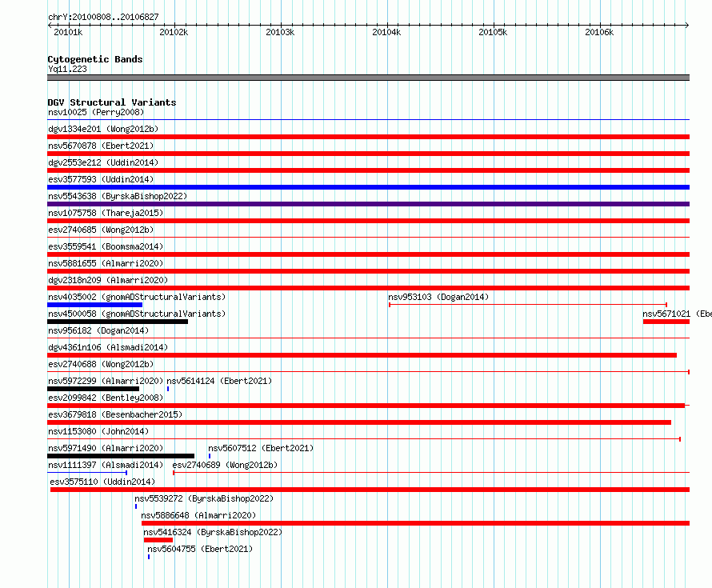This screenshot has height=588, width=712.
Task: Click the Cytogenetic Bands track title
Action: click(x=95, y=59)
